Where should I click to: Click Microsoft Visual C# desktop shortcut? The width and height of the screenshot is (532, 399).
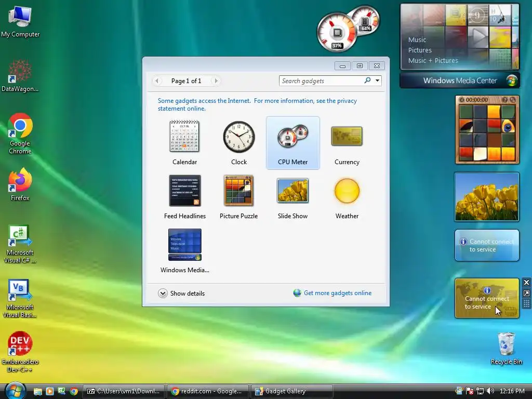[20, 244]
